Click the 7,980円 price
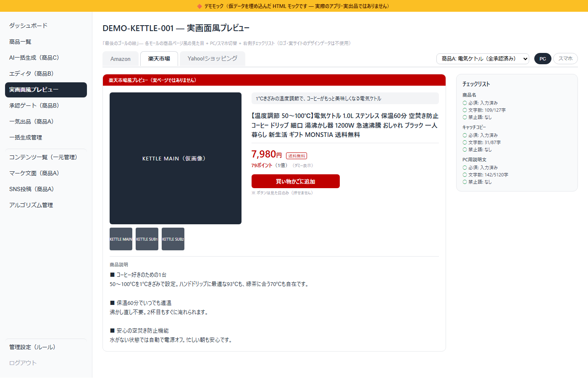Screen dimensions: 588x378 click(266, 154)
